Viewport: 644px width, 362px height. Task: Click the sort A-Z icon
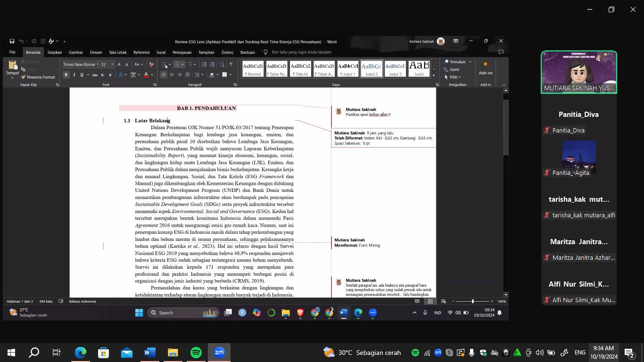(x=222, y=65)
